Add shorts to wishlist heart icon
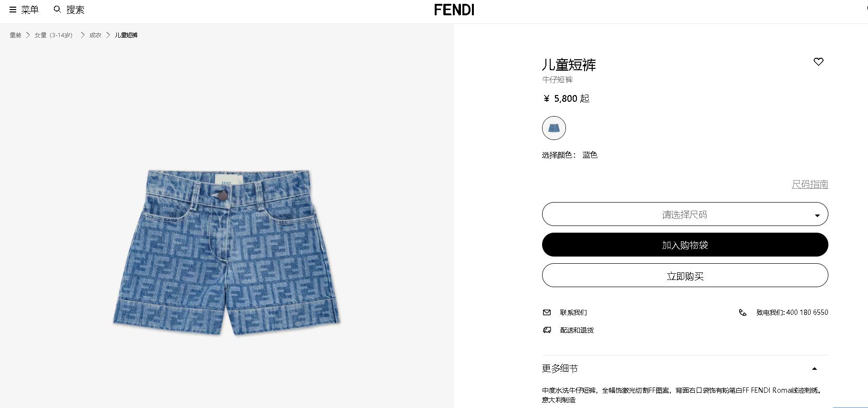Viewport: 868px width, 408px height. coord(818,62)
